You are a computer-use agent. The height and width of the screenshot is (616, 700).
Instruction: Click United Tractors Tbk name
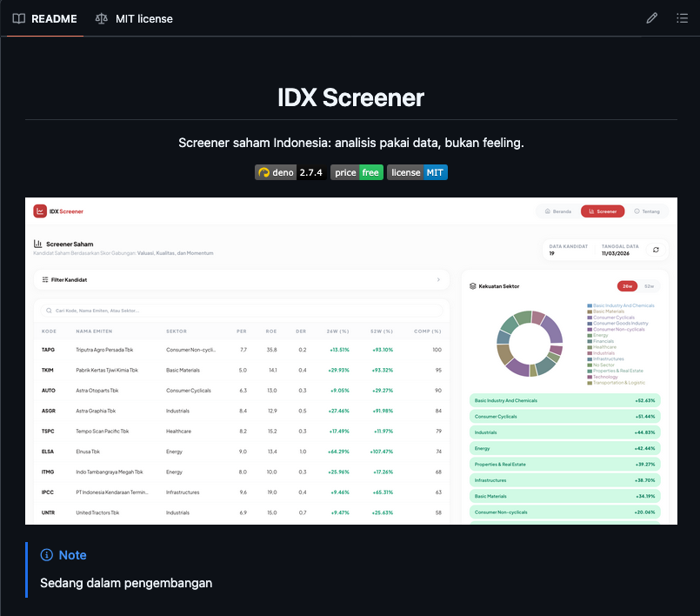[97, 512]
